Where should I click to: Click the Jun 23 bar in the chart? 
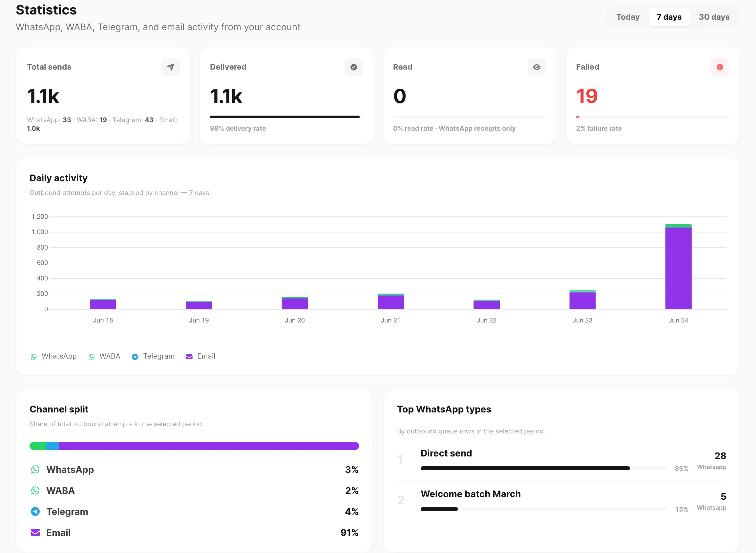pos(582,299)
